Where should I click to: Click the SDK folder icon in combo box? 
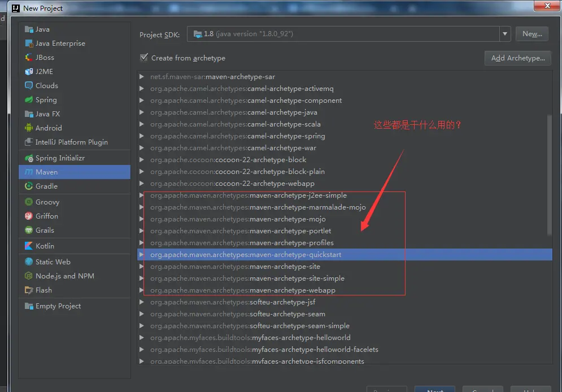[198, 34]
